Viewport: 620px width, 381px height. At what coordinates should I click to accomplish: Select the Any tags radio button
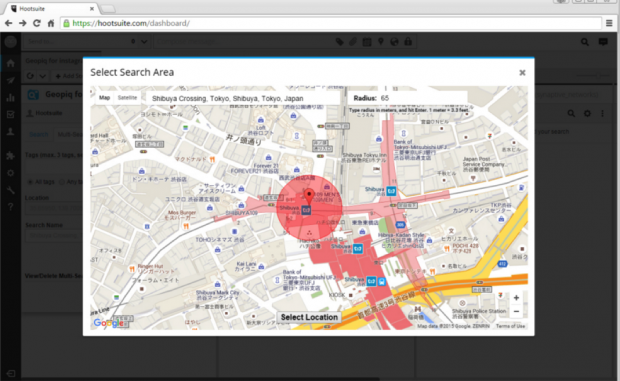(x=62, y=182)
